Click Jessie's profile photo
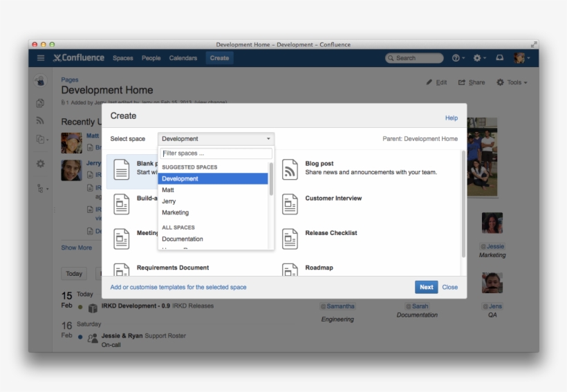Image resolution: width=567 pixels, height=392 pixels. 492,223
